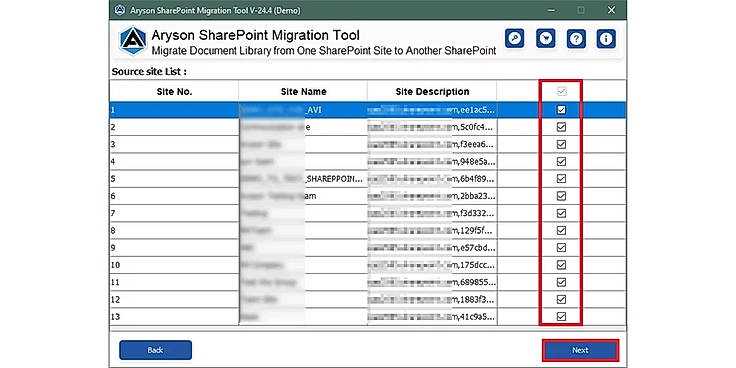Screen dimensions: 736x368
Task: Click description ending in 6b4f89...
Action: click(432, 179)
